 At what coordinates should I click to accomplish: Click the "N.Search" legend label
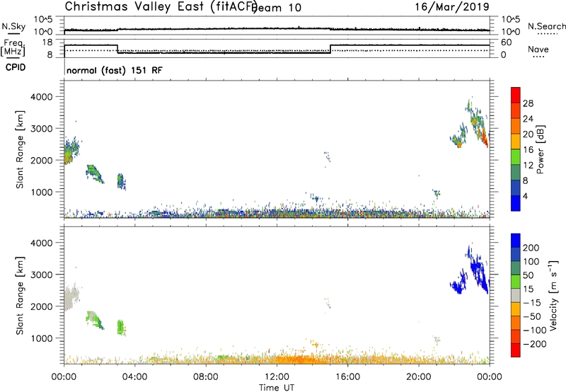pyautogui.click(x=546, y=26)
